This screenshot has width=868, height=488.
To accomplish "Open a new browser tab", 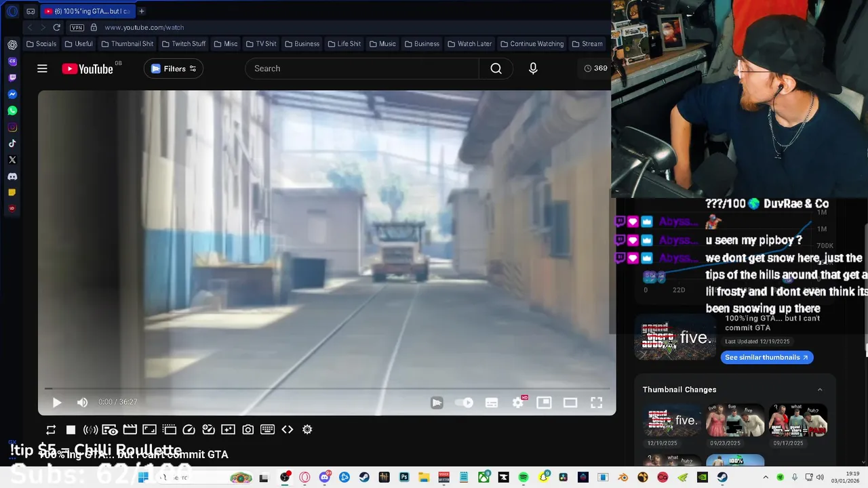I will pos(142,12).
